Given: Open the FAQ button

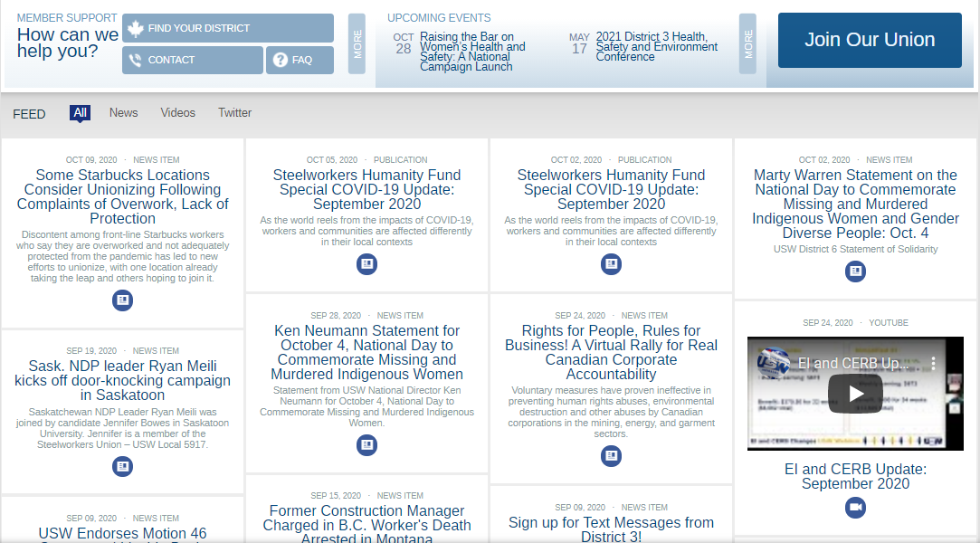Looking at the screenshot, I should [x=300, y=60].
